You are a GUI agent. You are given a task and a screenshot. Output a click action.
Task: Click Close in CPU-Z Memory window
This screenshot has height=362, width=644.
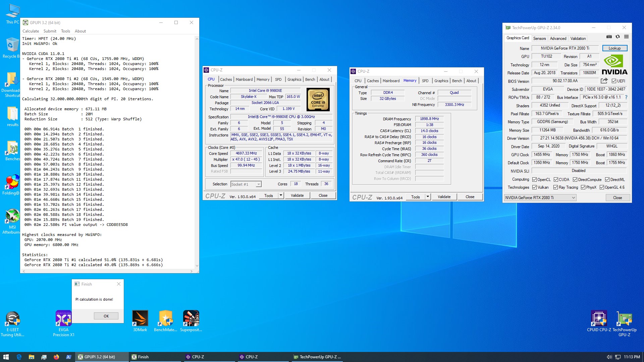[470, 197]
